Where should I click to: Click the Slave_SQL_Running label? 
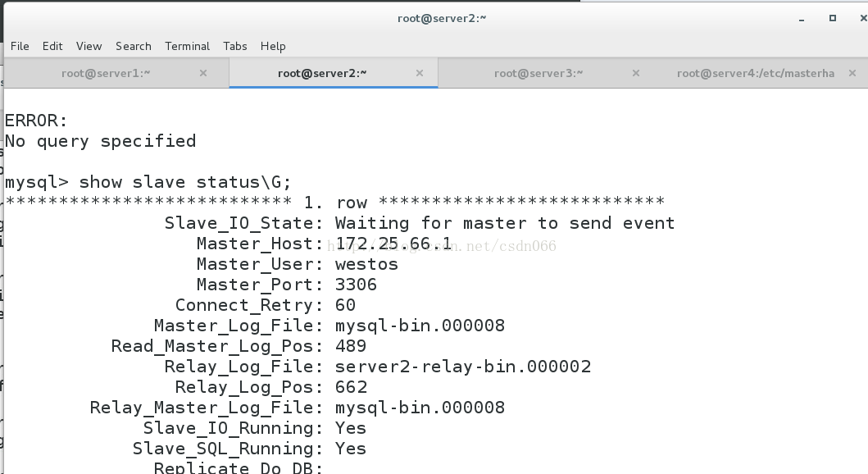pyautogui.click(x=228, y=449)
